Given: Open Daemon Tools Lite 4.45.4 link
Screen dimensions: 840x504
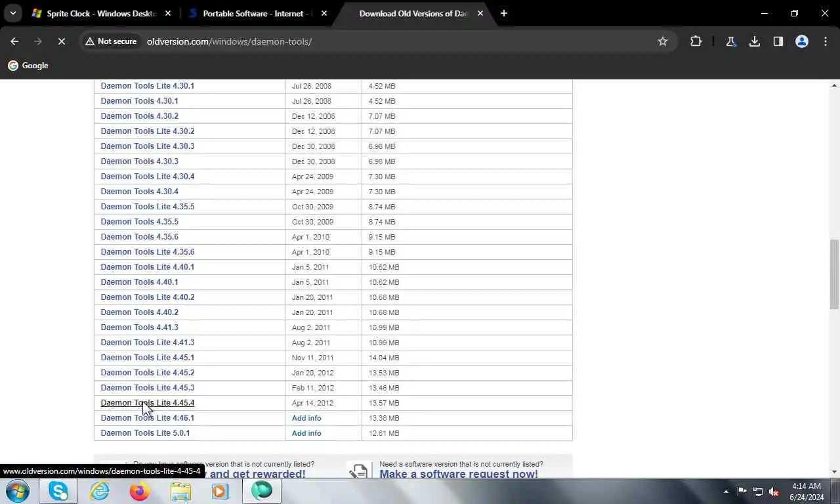Looking at the screenshot, I should [148, 403].
